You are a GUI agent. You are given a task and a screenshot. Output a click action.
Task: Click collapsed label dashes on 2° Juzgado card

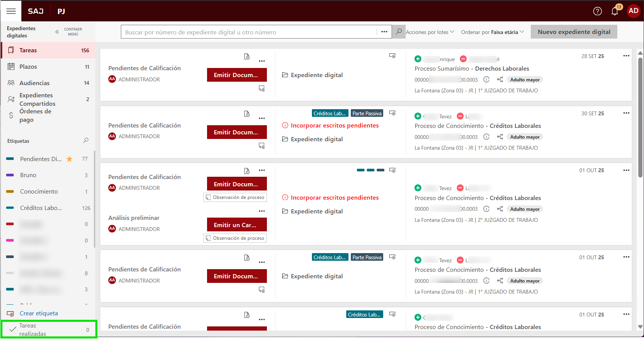371,170
